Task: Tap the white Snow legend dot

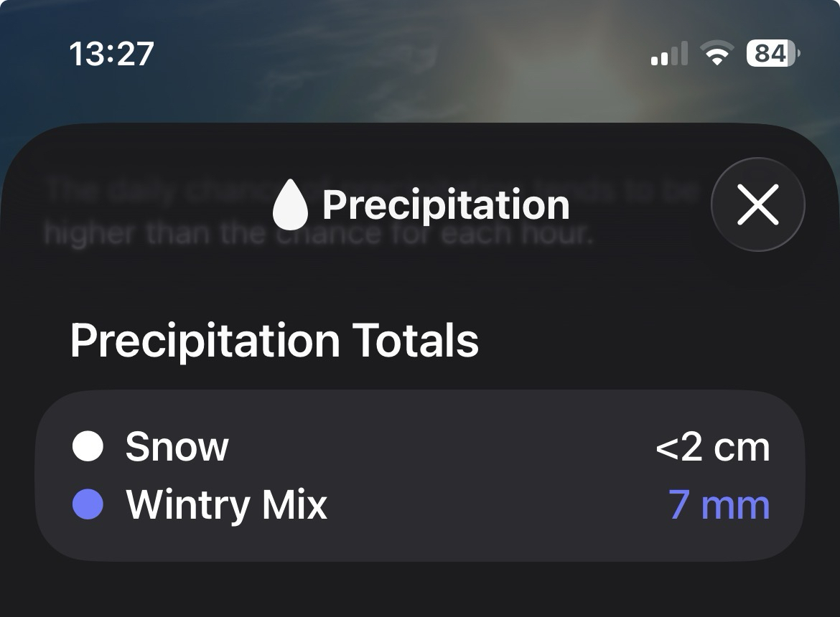Action: pyautogui.click(x=88, y=446)
